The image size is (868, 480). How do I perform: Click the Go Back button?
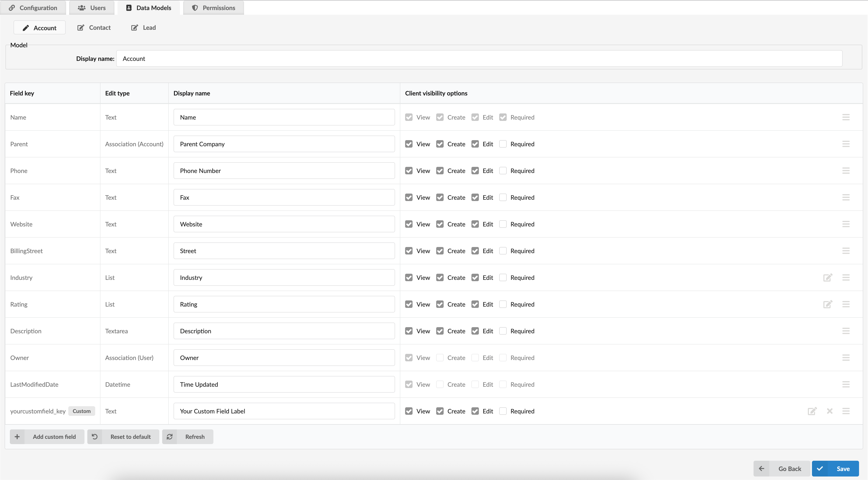[782, 469]
